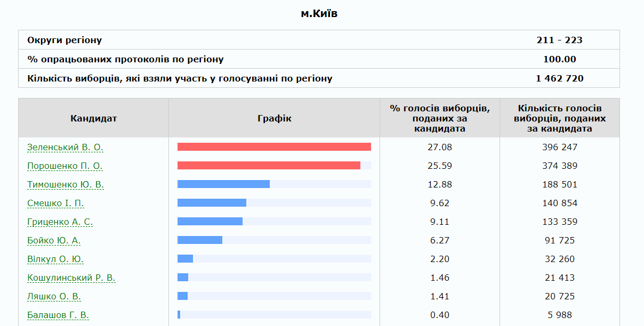Open candidate link Ляшко О. В.
This screenshot has height=326, width=644.
click(54, 297)
